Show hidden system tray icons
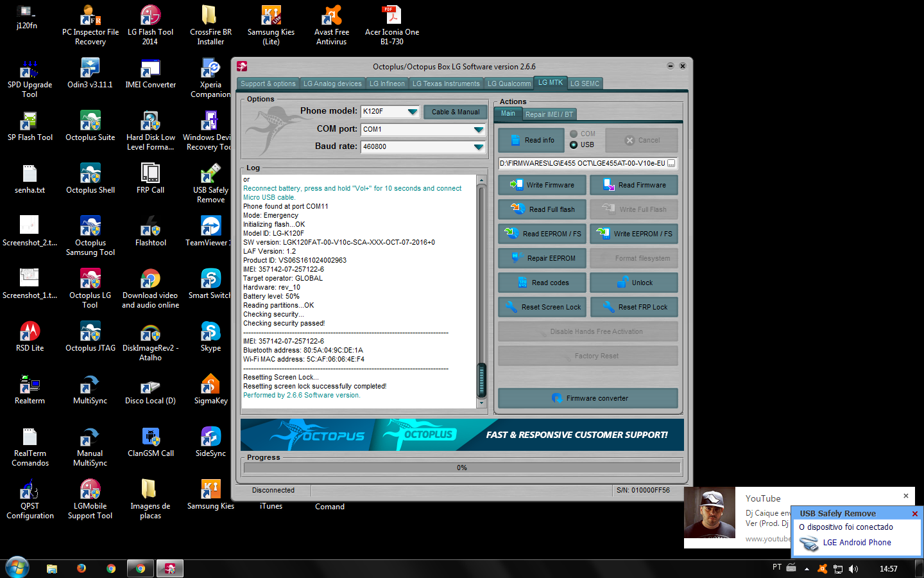 [x=807, y=569]
